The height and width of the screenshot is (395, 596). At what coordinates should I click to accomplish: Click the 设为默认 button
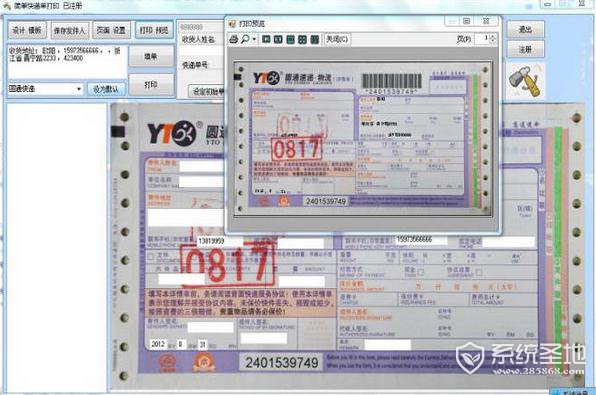[106, 89]
